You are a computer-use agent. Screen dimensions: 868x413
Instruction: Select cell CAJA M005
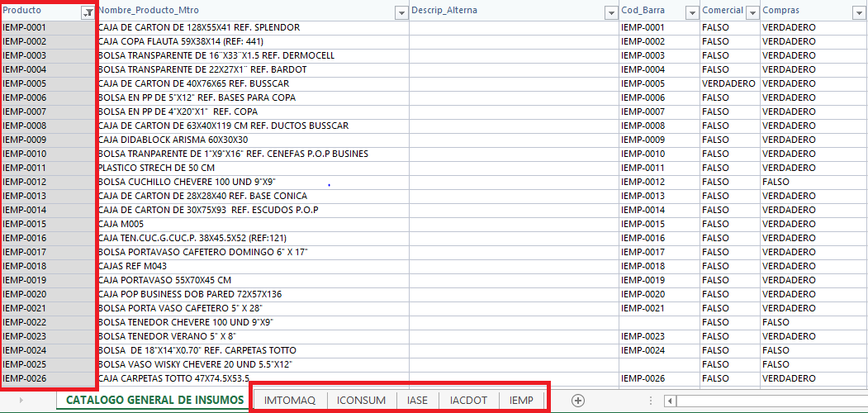click(253, 224)
